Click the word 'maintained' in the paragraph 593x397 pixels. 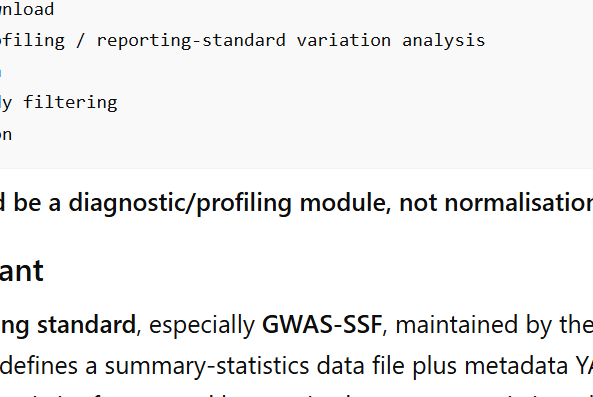[x=453, y=325]
